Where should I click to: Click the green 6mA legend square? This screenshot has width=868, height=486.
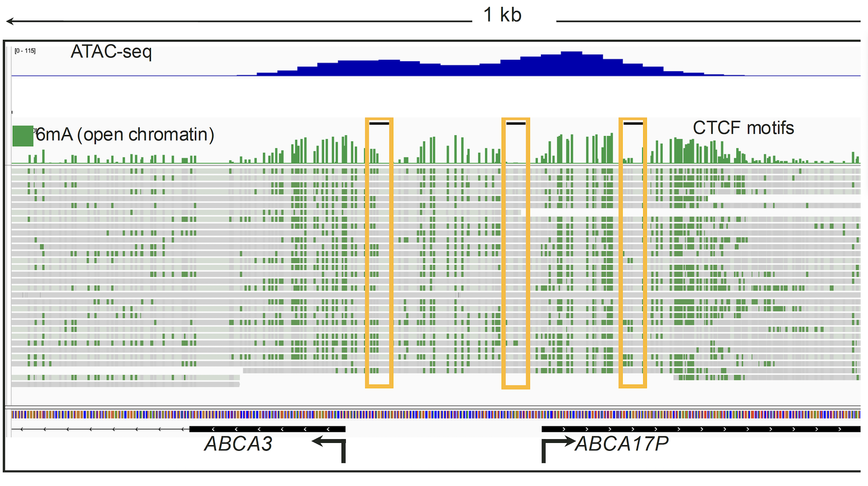[x=22, y=136]
